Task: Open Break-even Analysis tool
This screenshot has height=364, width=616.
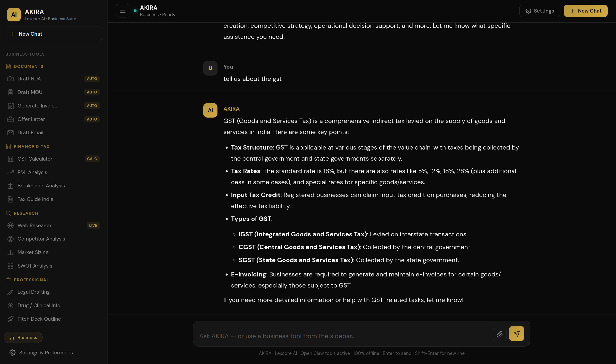Action: point(53,186)
